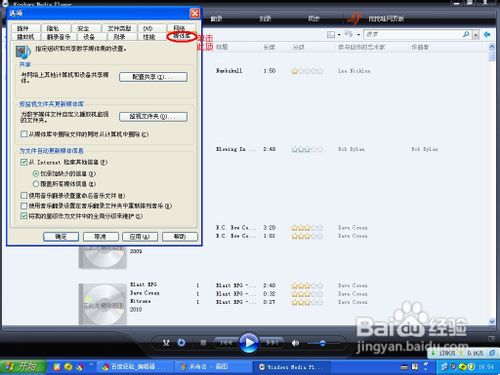Open the search box dropdown arrow
The width and height of the screenshot is (500, 375).
pos(476,34)
